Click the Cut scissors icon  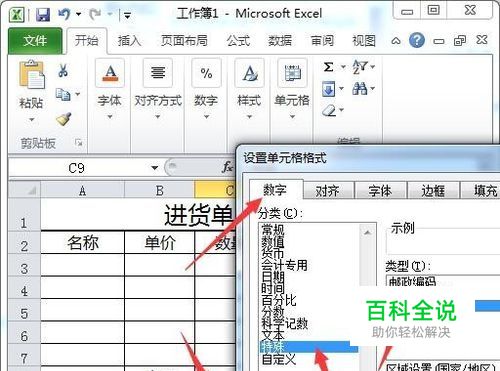click(x=63, y=71)
